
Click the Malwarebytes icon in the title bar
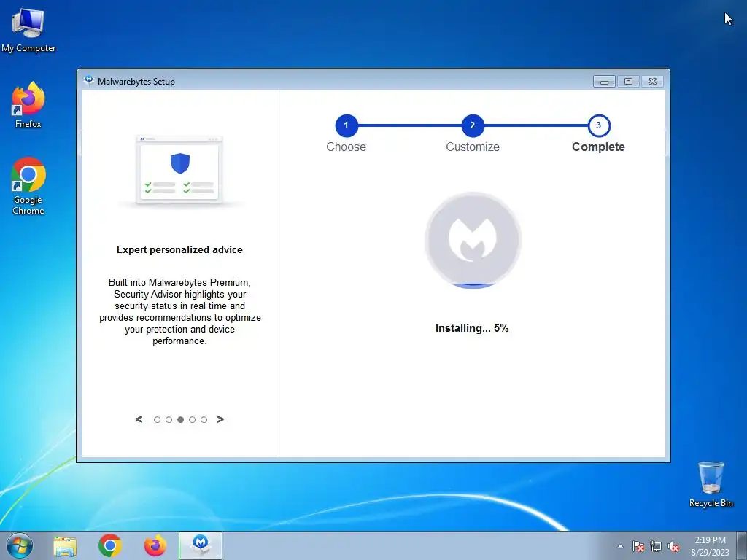coord(88,80)
